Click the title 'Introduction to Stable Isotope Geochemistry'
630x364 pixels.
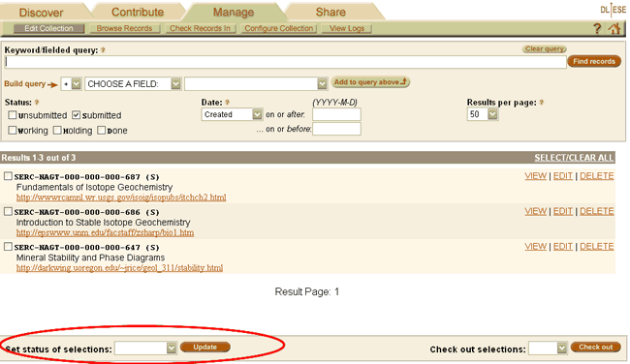coord(104,223)
